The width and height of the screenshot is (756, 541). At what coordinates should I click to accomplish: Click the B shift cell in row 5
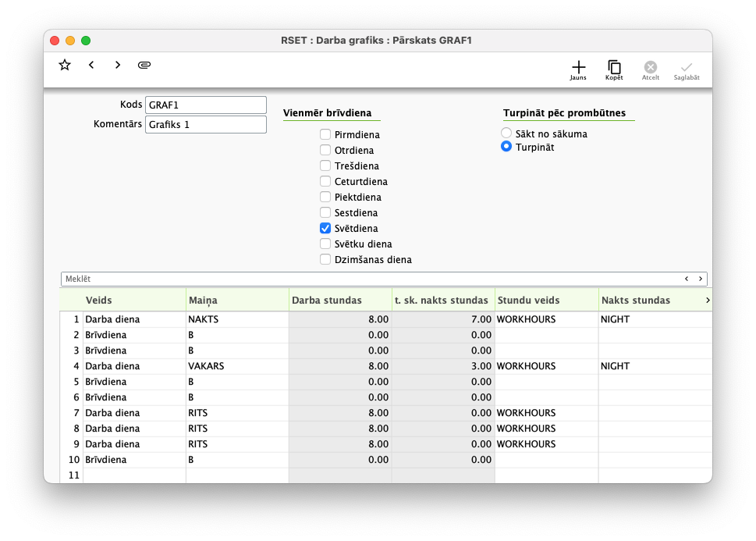pos(237,382)
